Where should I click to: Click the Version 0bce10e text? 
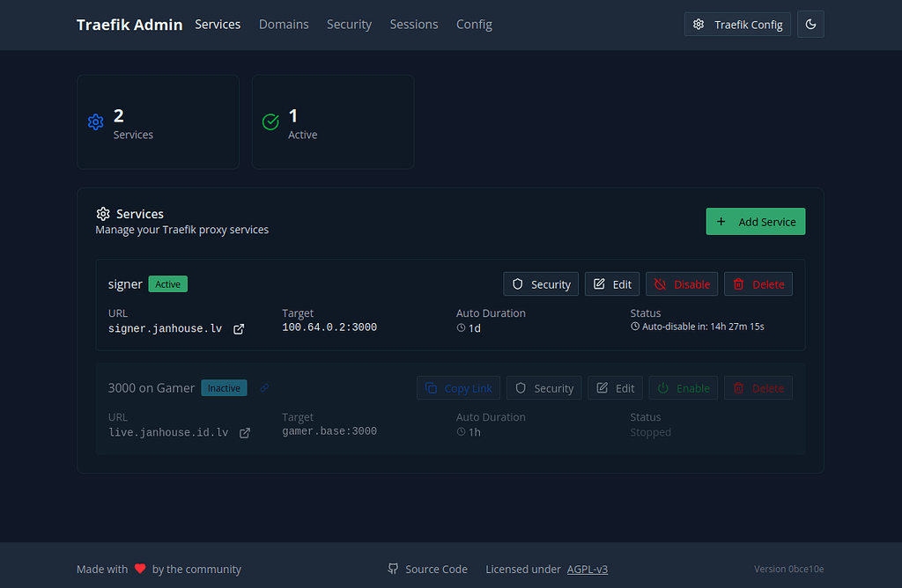[788, 569]
